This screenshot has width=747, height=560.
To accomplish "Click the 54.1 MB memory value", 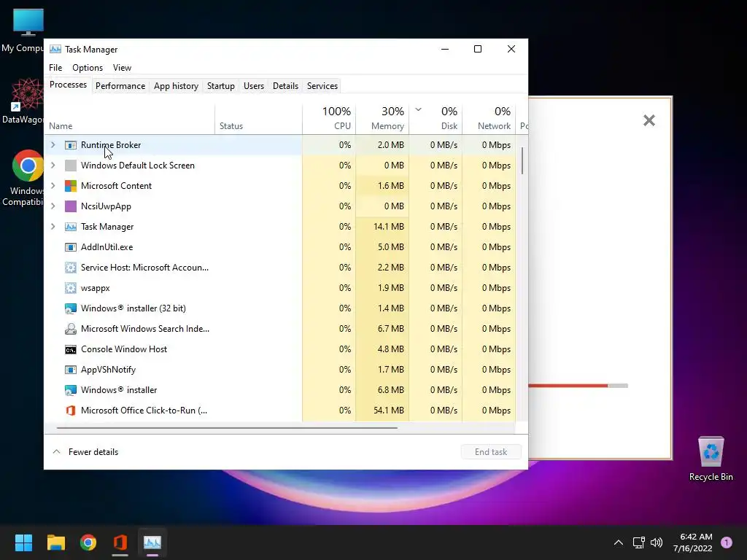I will 388,411.
